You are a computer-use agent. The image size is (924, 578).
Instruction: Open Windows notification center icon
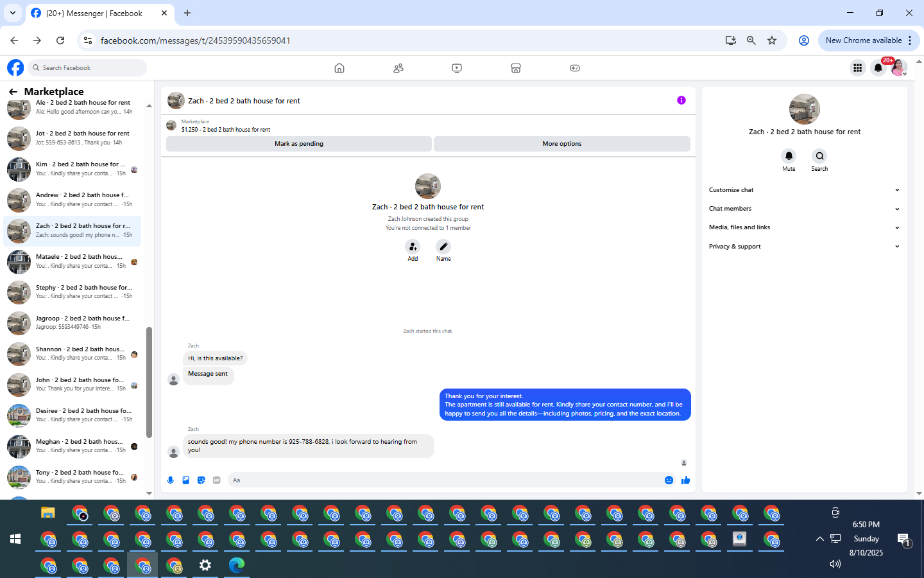pyautogui.click(x=903, y=539)
